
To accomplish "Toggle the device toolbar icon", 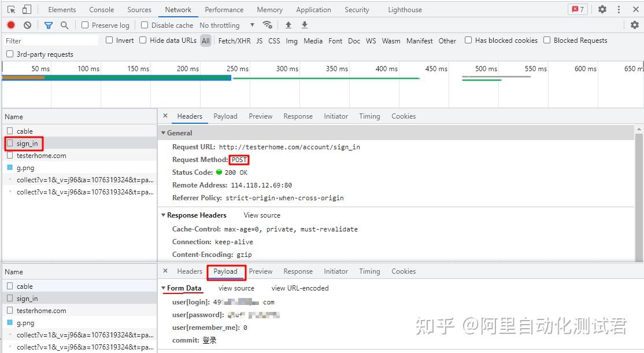I will pyautogui.click(x=27, y=9).
